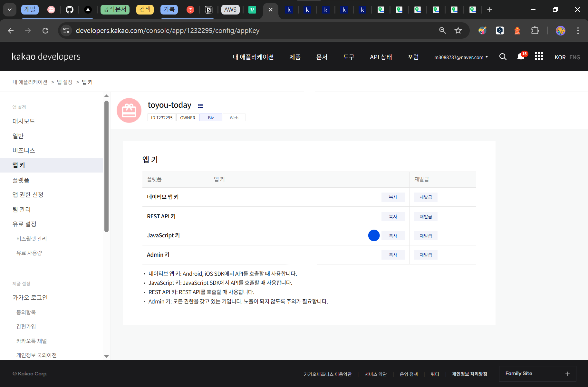Reissue the 네이티브 앱 키
This screenshot has width=588, height=387.
(x=426, y=197)
